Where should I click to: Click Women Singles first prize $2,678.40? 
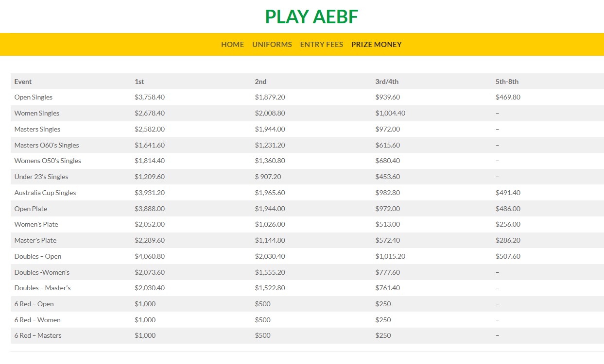pyautogui.click(x=150, y=113)
